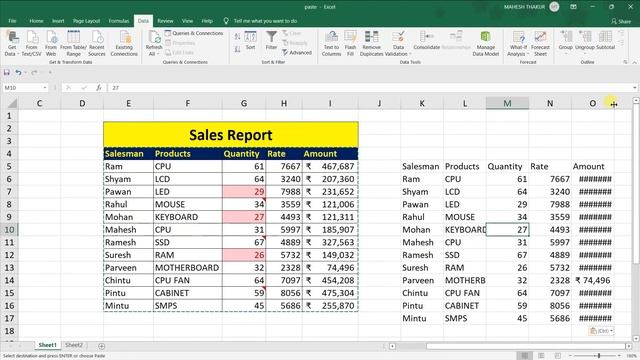Screen dimensions: 640x360
Task: Click Tell me what you want to do
Action: pyautogui.click(x=265, y=21)
